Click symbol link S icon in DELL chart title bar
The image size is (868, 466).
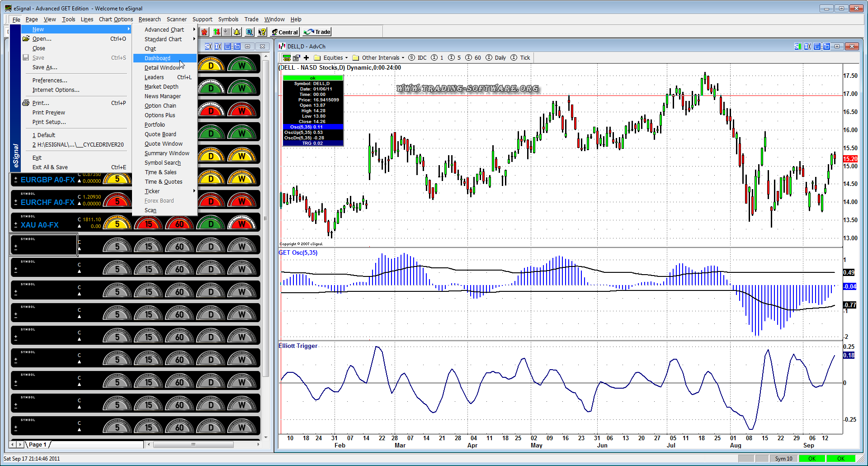click(797, 47)
